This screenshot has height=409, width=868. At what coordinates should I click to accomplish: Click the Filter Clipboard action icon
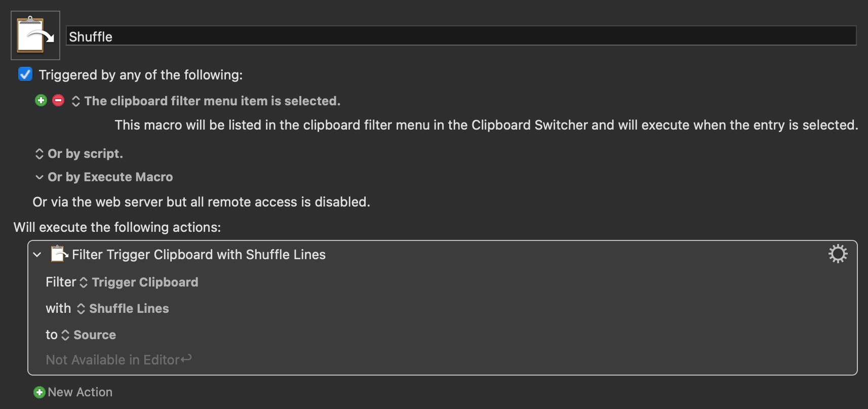coord(59,254)
